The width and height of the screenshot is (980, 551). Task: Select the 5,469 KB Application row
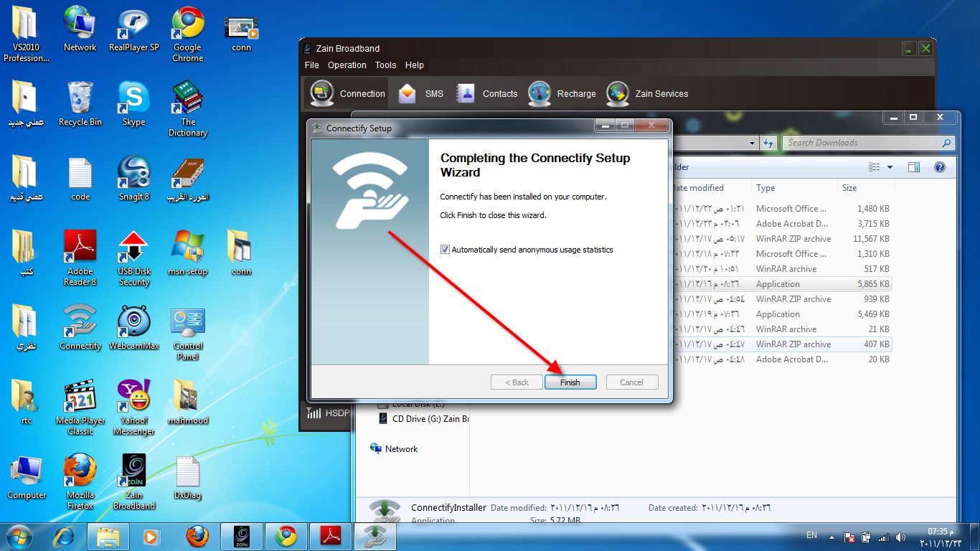(x=781, y=314)
